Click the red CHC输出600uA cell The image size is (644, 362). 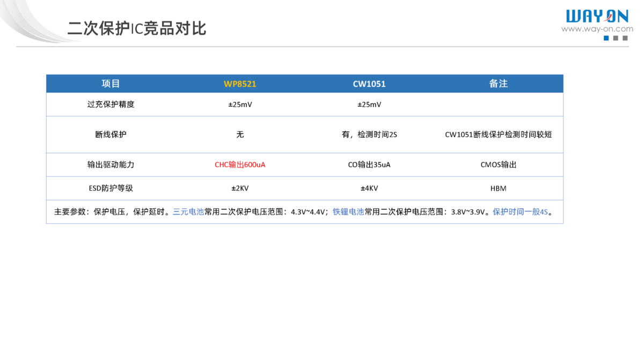240,165
